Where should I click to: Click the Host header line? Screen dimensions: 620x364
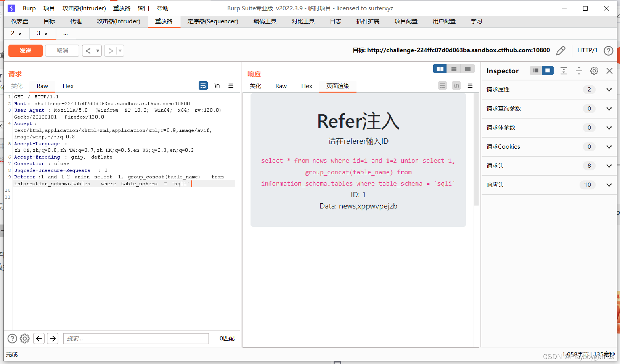click(x=102, y=104)
